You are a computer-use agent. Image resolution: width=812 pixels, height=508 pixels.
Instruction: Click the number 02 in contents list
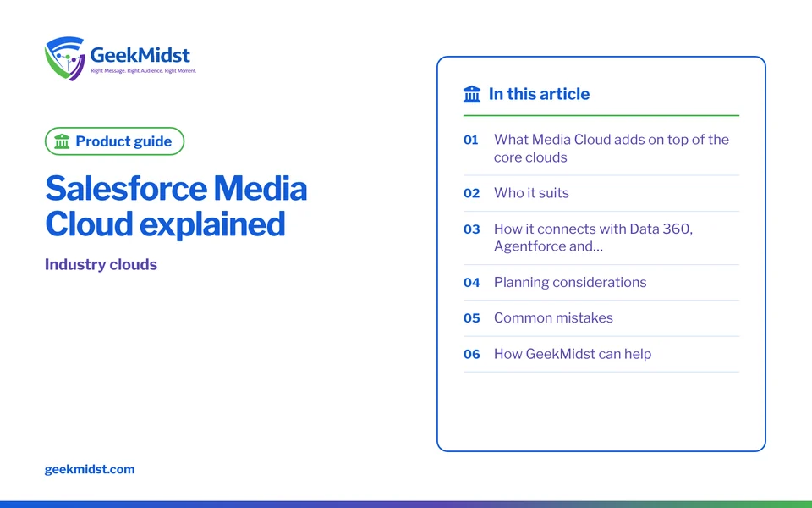click(x=471, y=193)
